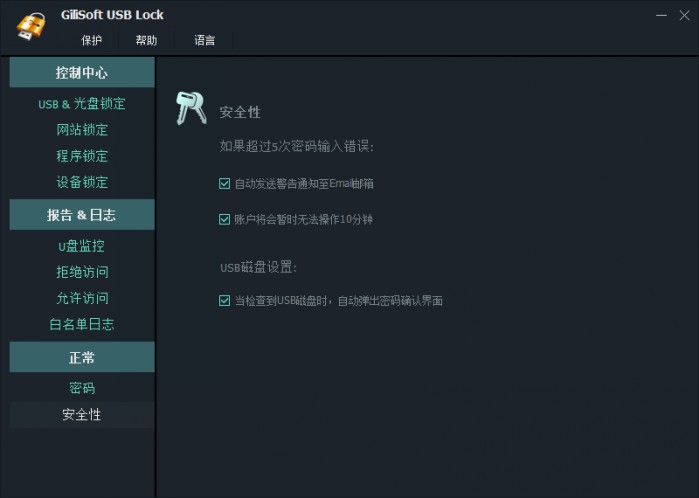699x498 pixels.
Task: Open the 语言 menu
Action: coord(205,41)
